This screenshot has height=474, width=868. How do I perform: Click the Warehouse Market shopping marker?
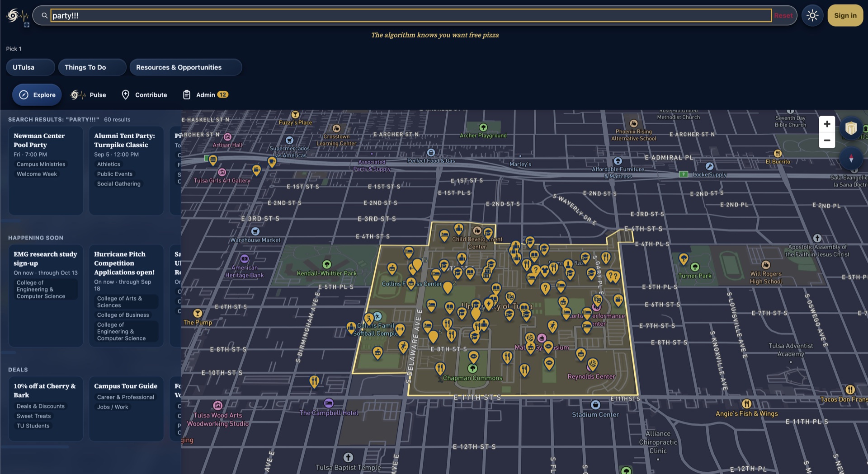(x=255, y=231)
